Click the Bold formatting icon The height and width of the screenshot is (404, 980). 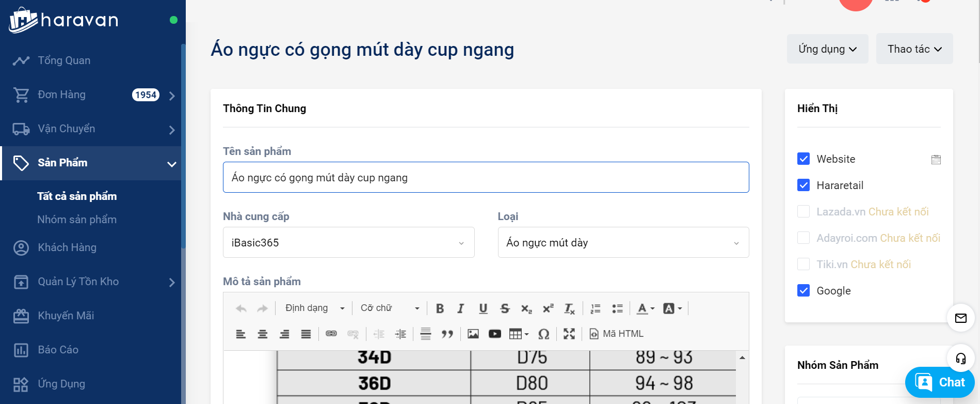pyautogui.click(x=440, y=308)
